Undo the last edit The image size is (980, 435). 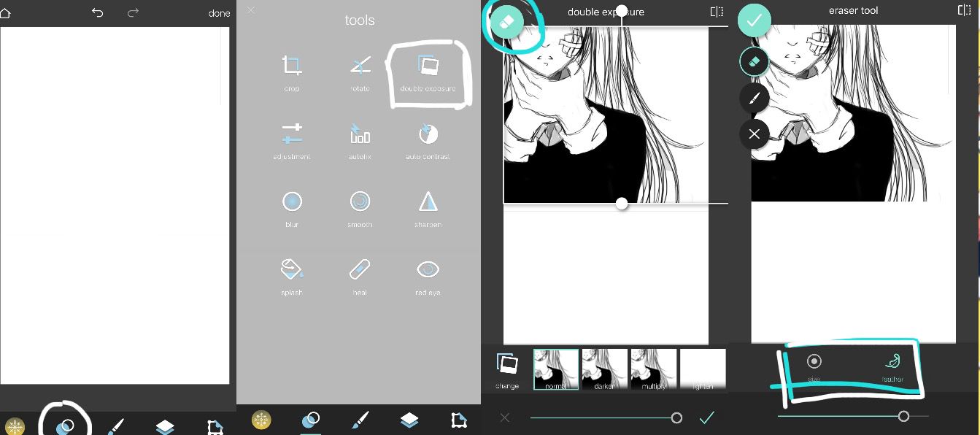click(98, 13)
